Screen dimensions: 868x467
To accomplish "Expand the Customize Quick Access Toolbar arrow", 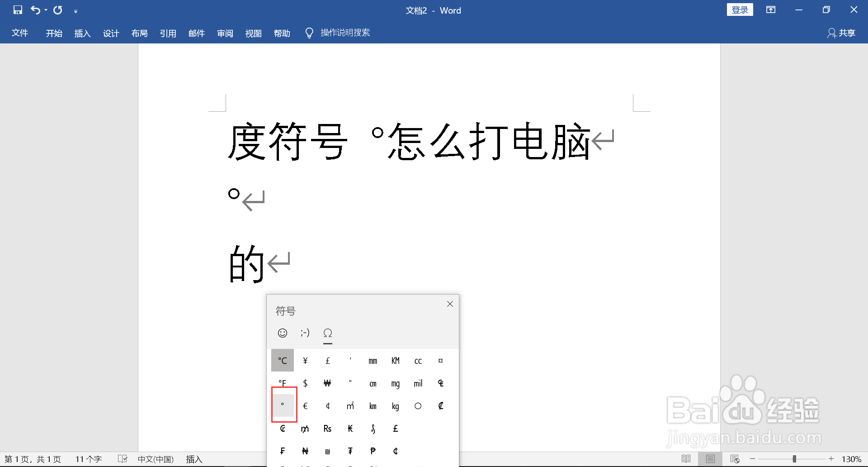I will click(x=75, y=10).
